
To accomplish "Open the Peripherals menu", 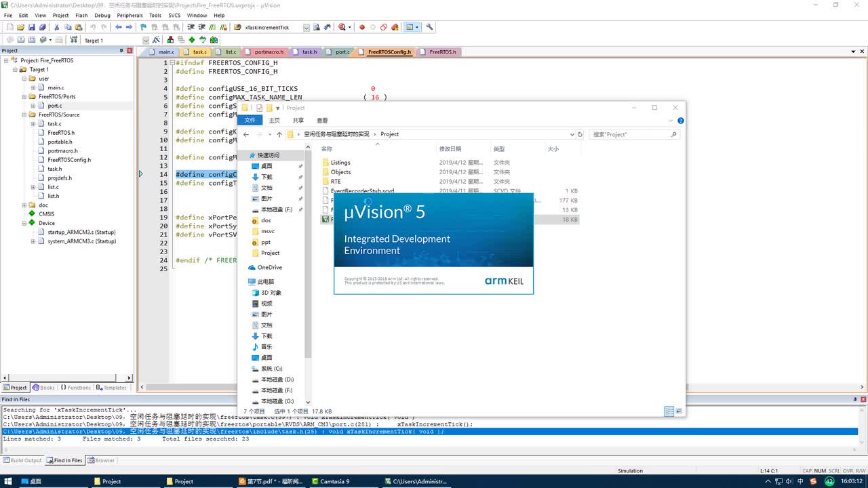I will pyautogui.click(x=130, y=15).
